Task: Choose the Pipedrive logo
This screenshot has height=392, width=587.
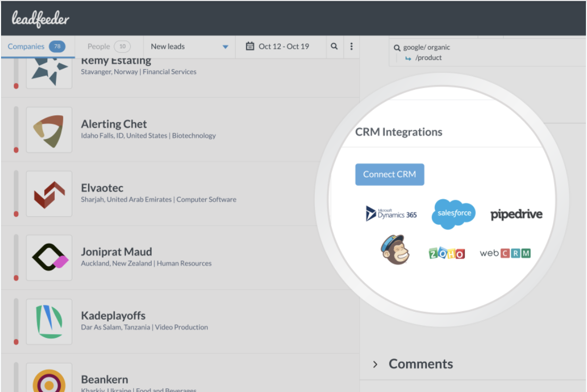Action: point(516,215)
